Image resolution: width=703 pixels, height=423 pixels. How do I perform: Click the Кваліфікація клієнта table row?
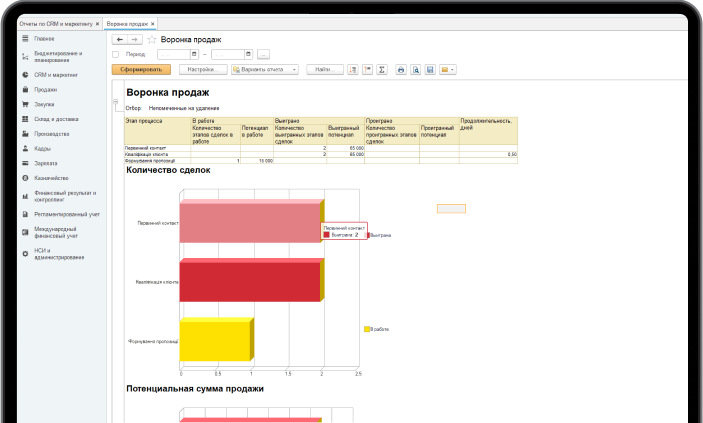click(x=321, y=154)
